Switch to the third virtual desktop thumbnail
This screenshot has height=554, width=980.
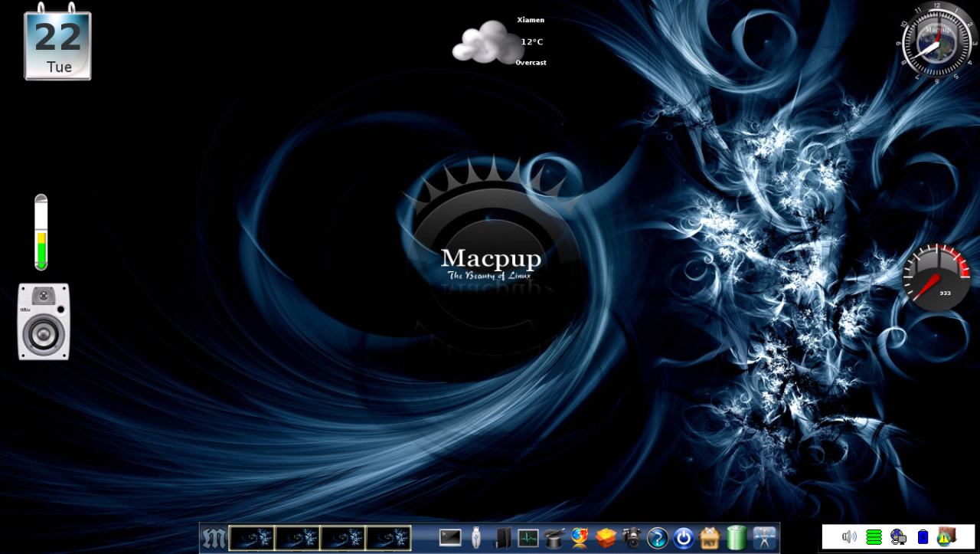343,538
